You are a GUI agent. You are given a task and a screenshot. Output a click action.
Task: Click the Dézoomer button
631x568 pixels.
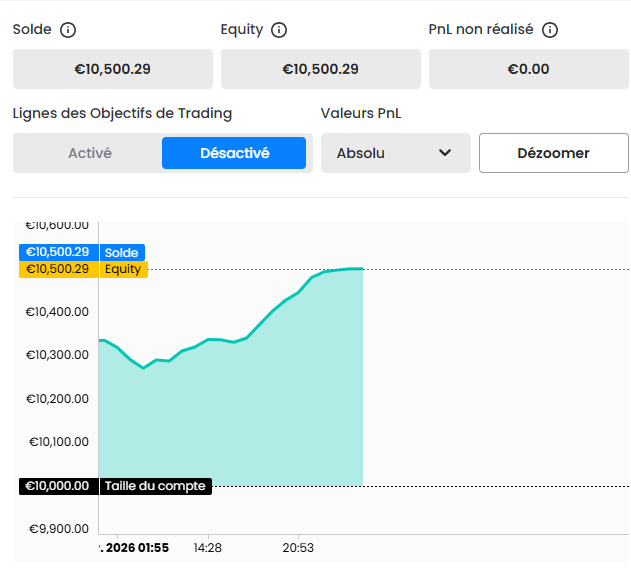click(554, 153)
